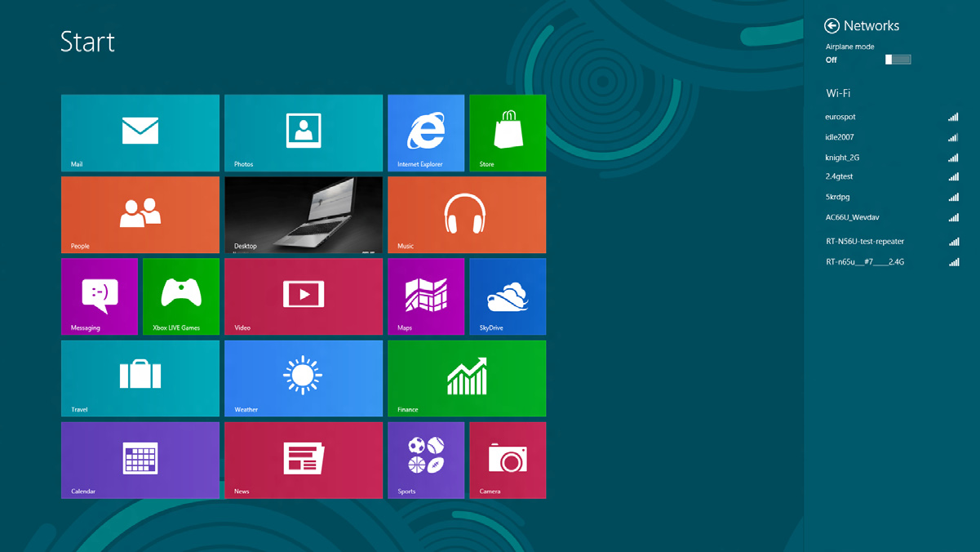Click the AC66U_Wevdav signal bars icon
Screen dimensions: 980x552
[x=953, y=217]
